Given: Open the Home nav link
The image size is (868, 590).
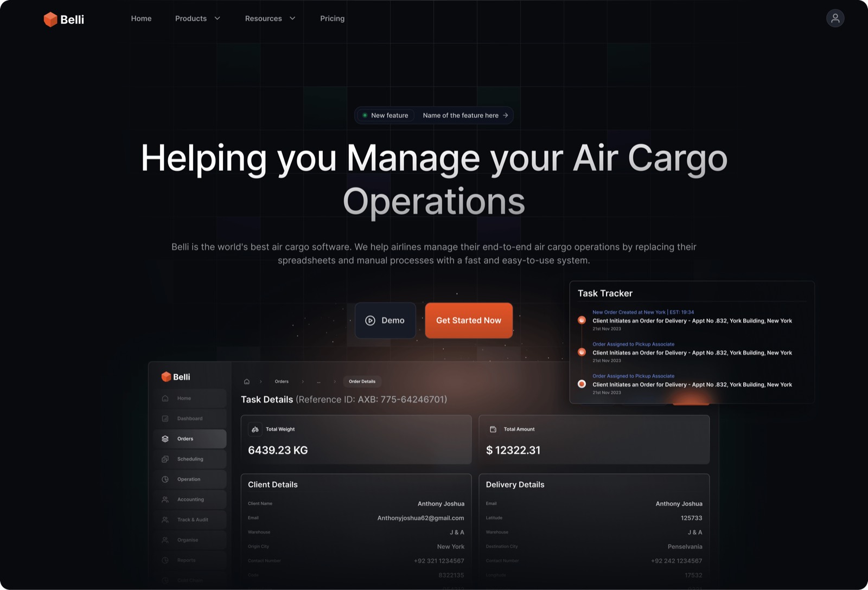Looking at the screenshot, I should coord(141,18).
